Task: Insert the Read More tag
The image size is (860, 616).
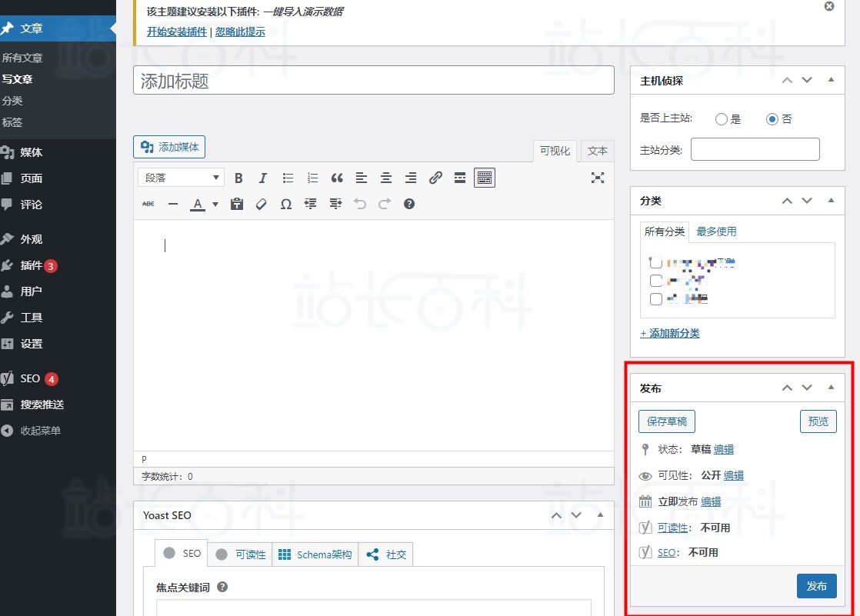Action: click(x=460, y=178)
